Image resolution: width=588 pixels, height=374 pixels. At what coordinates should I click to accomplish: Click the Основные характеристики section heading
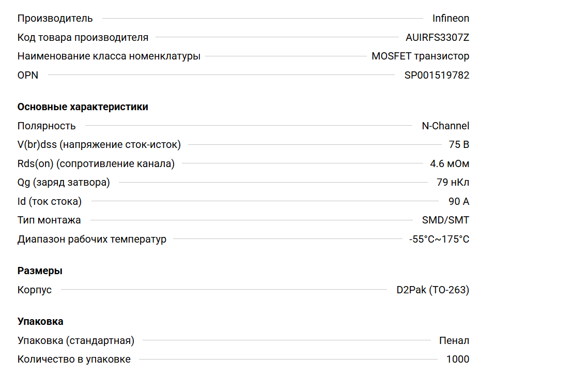83,107
